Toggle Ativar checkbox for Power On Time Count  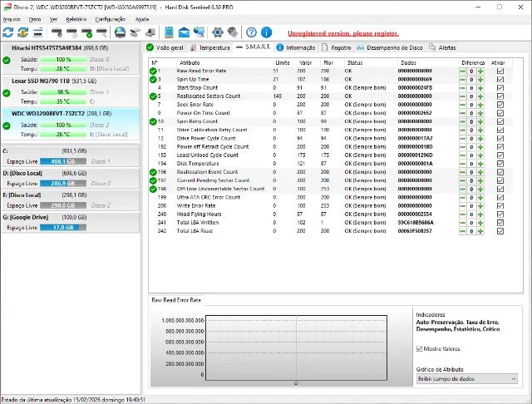[500, 113]
